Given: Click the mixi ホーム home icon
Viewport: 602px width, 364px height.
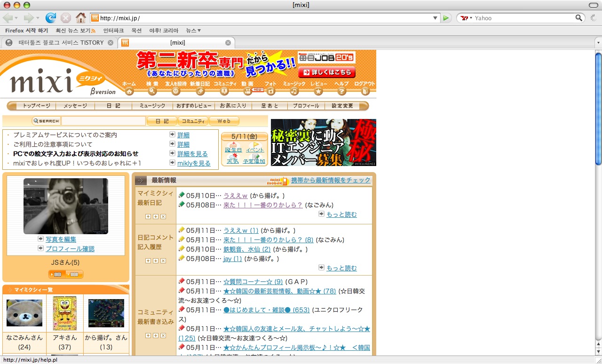Looking at the screenshot, I should tap(129, 91).
